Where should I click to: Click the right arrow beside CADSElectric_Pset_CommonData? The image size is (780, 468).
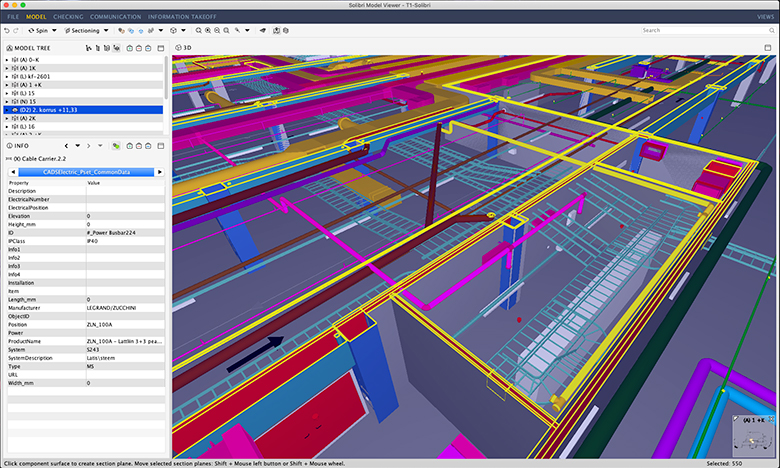tap(161, 171)
